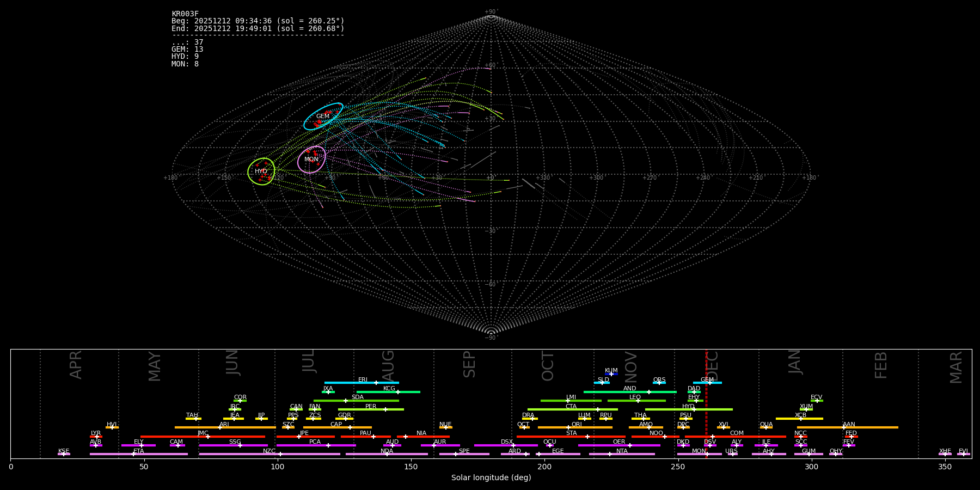Viewport: 980px width, 490px height.
Task: Click the QUA shower bar label
Action: coord(766,425)
